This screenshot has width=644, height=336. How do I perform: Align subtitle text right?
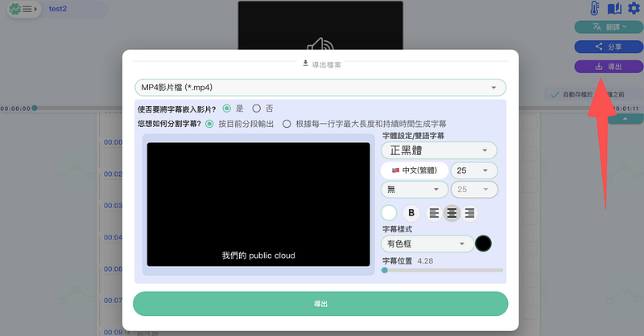(x=470, y=213)
